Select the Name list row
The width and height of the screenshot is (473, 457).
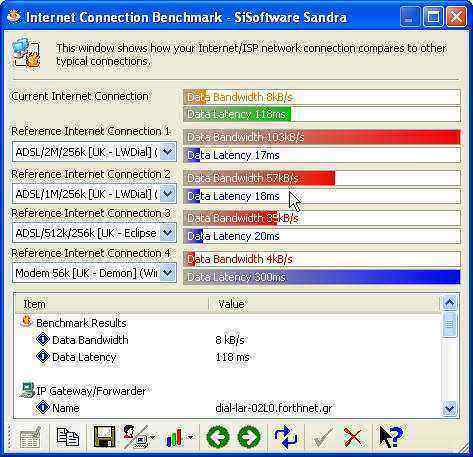(228, 408)
